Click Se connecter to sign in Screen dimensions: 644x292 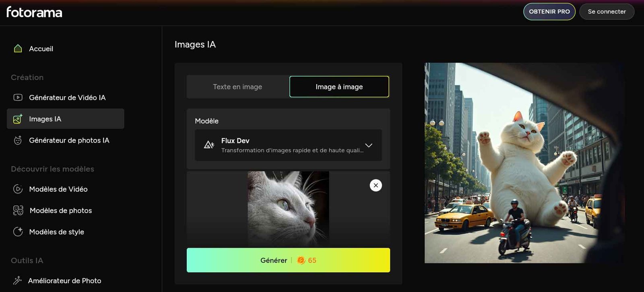pyautogui.click(x=607, y=12)
